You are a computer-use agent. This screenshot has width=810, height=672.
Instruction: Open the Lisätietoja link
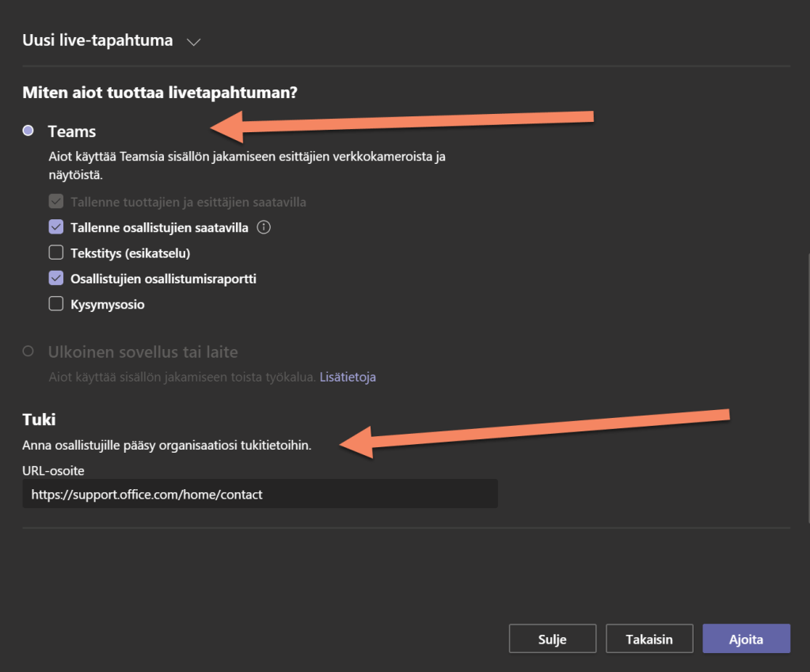(348, 378)
